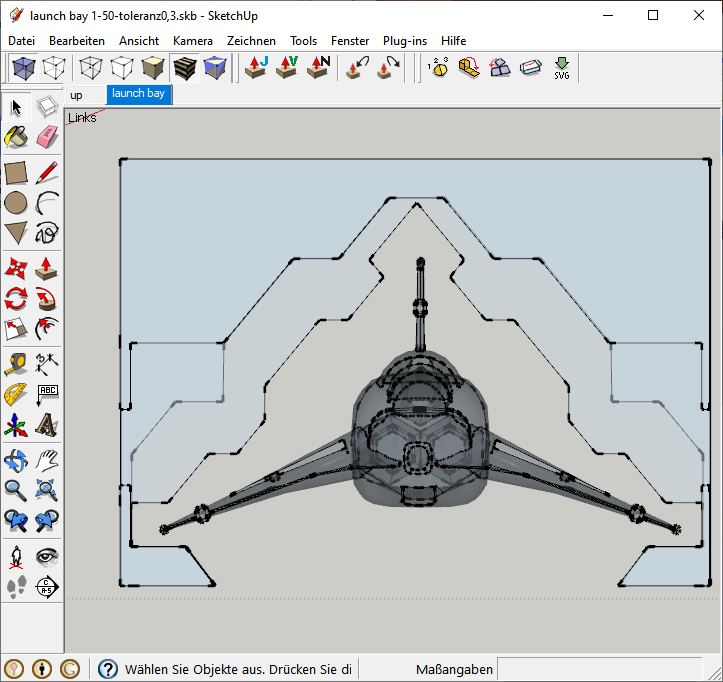723x682 pixels.
Task: Activate the Position Camera tool
Action: point(16,557)
